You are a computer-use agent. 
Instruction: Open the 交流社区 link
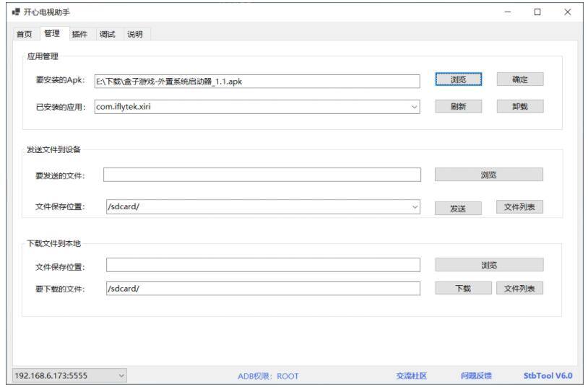point(411,375)
